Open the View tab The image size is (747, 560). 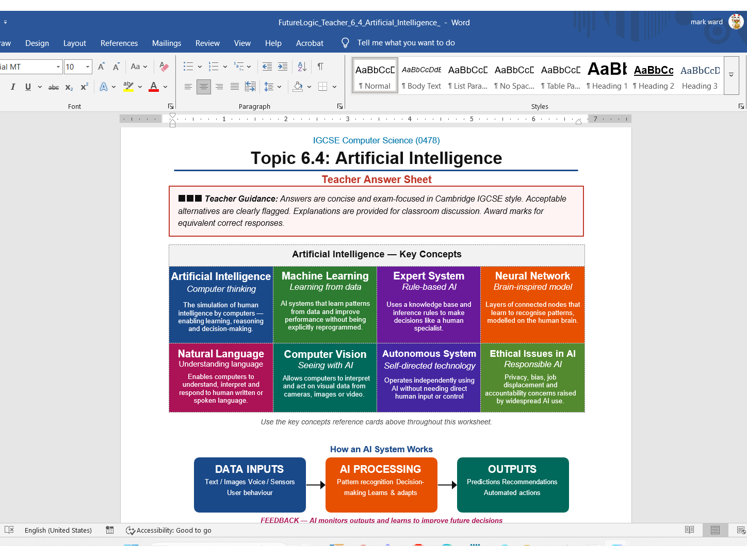pyautogui.click(x=242, y=43)
